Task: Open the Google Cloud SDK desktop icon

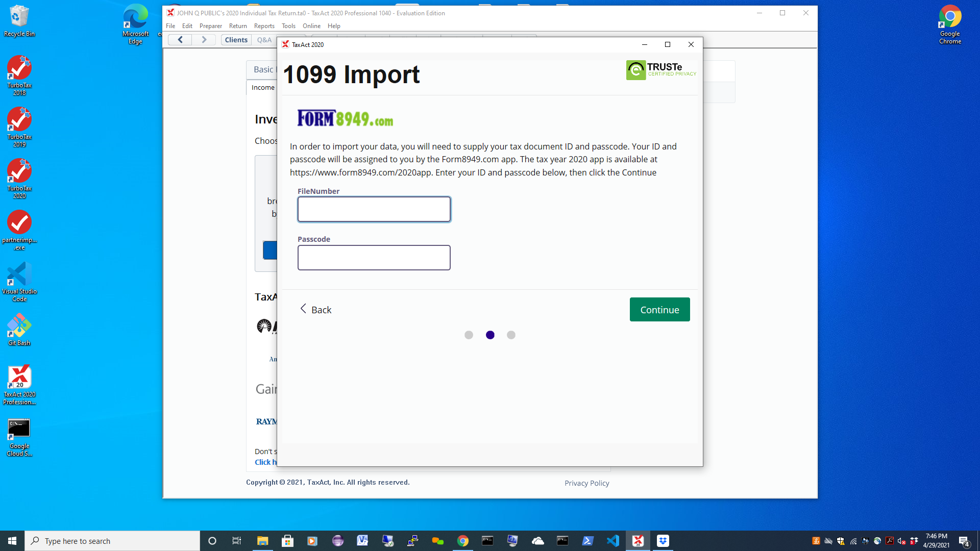Action: (x=19, y=437)
